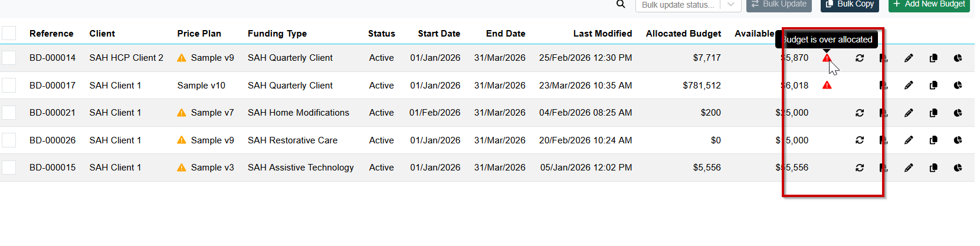Click red over-allocated warning for BD-000017
Image resolution: width=980 pixels, height=246 pixels.
click(827, 86)
